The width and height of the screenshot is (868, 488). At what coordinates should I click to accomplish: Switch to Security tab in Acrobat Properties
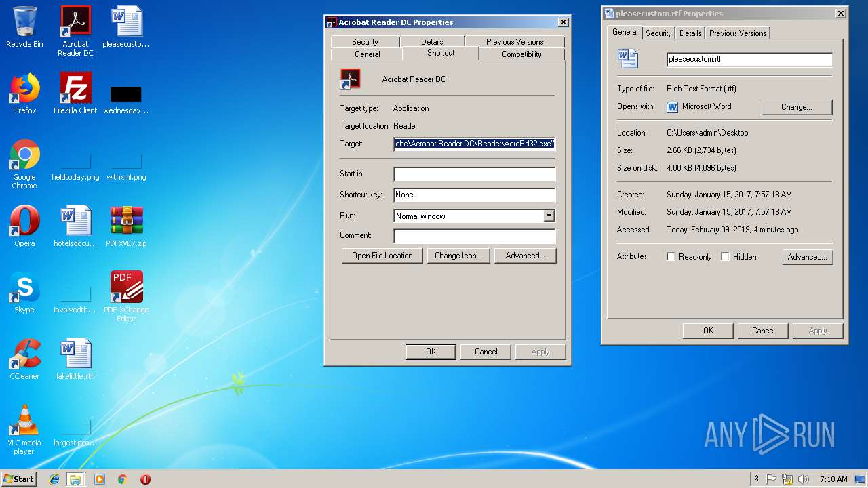point(365,41)
